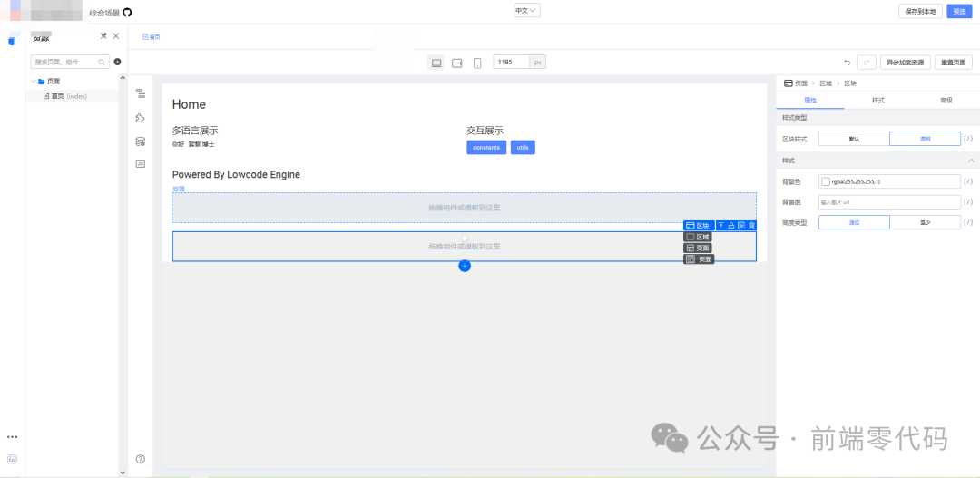Open the background color swatch
This screenshot has width=980, height=478.
point(826,181)
